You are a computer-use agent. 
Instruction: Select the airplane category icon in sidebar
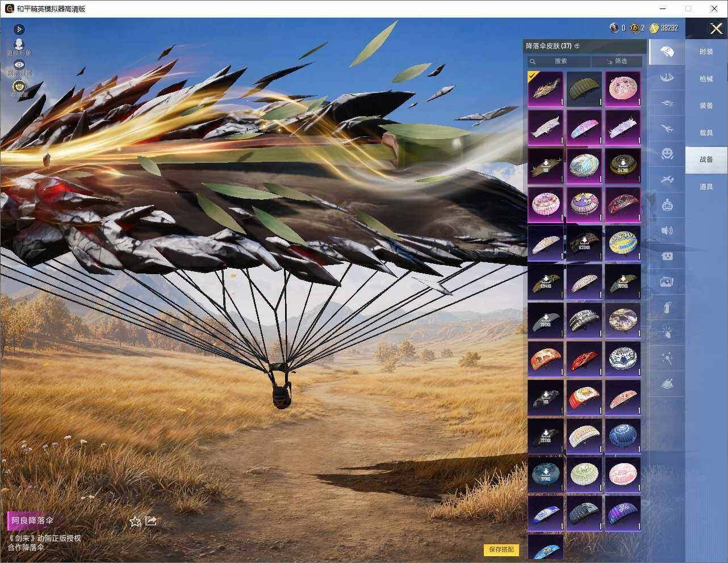coord(667,129)
